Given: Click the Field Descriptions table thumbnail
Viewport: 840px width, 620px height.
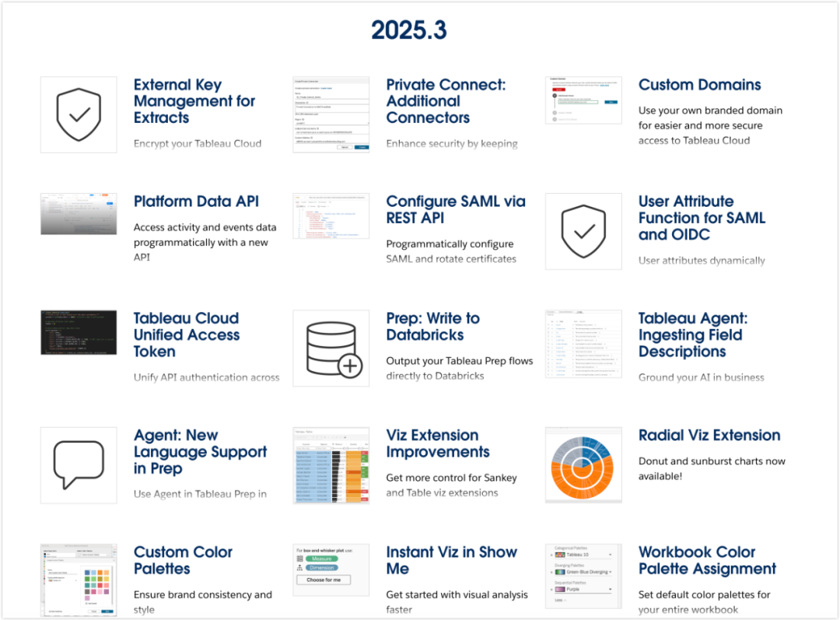Looking at the screenshot, I should point(583,344).
